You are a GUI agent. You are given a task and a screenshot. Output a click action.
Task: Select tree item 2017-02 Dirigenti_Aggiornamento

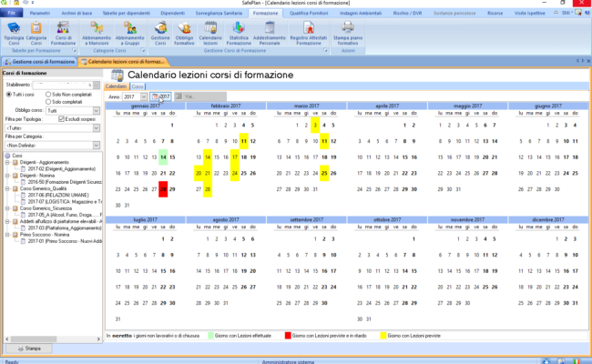coord(62,169)
